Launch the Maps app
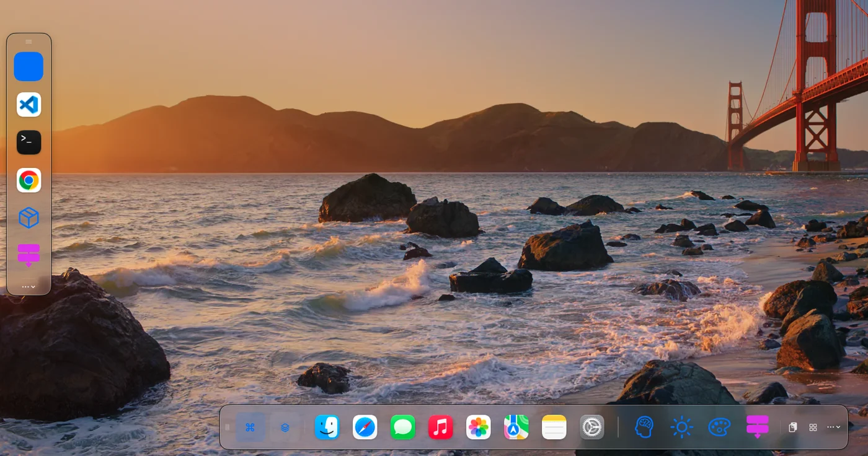This screenshot has width=868, height=456. 516,427
